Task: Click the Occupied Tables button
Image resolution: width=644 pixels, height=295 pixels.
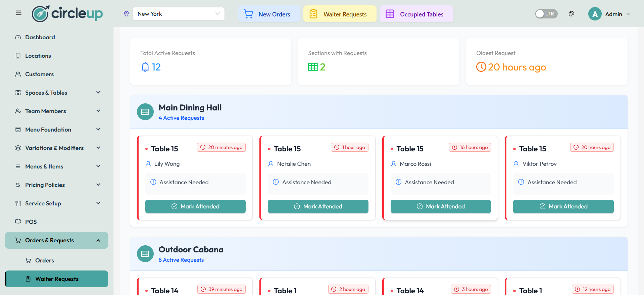Action: coord(416,14)
